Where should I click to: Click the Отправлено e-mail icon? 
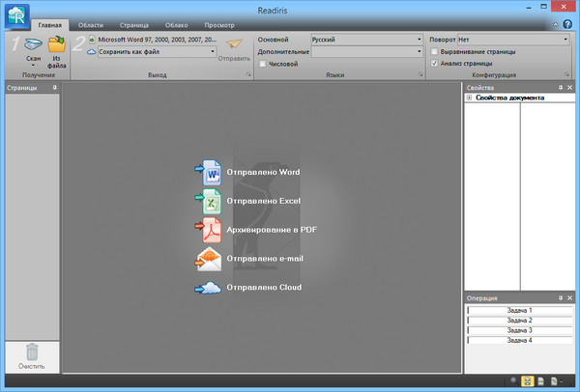pos(210,259)
